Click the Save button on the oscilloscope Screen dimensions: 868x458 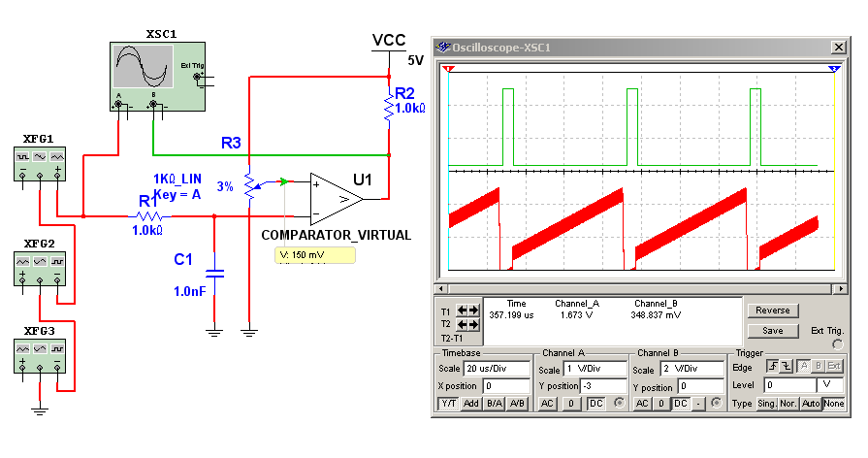point(772,330)
